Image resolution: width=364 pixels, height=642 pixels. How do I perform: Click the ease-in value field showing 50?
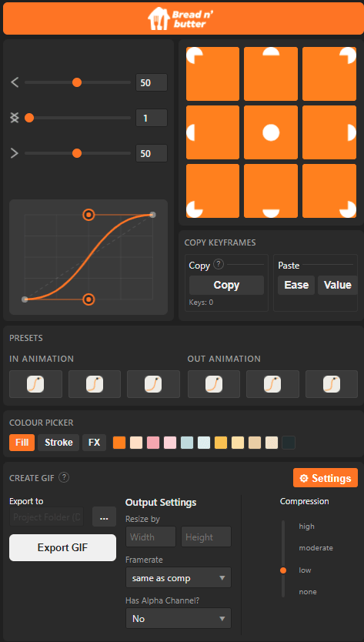(152, 82)
